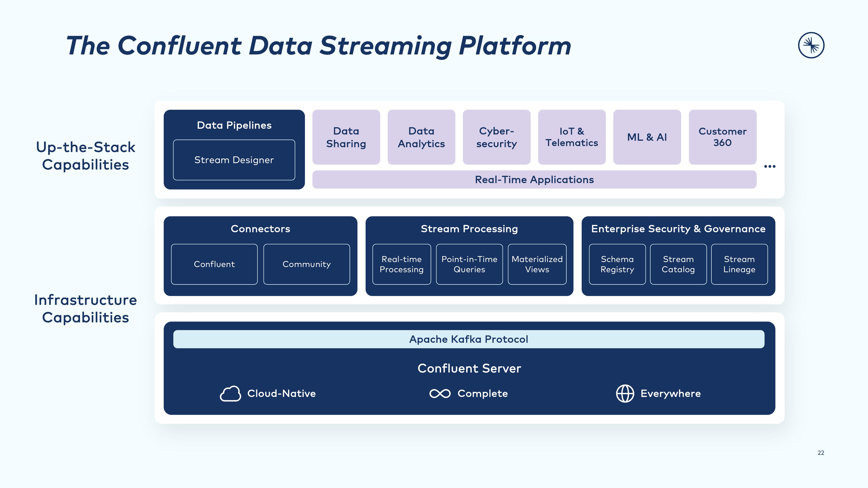
Task: Click the Schema Registry box
Action: (x=617, y=264)
